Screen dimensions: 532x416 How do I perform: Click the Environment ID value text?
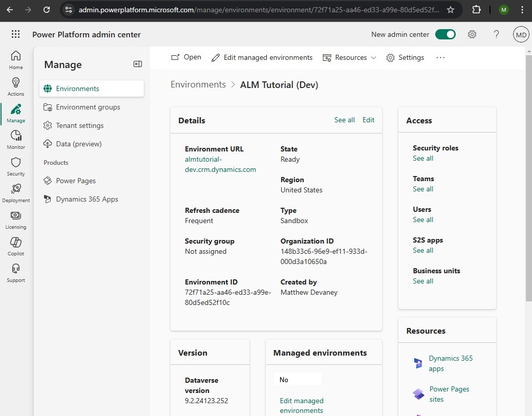tap(228, 297)
